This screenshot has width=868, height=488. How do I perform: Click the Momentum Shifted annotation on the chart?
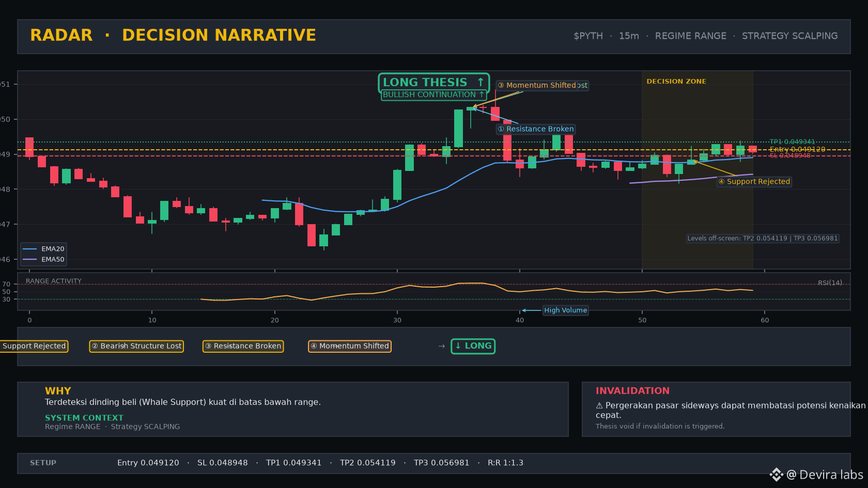(537, 85)
